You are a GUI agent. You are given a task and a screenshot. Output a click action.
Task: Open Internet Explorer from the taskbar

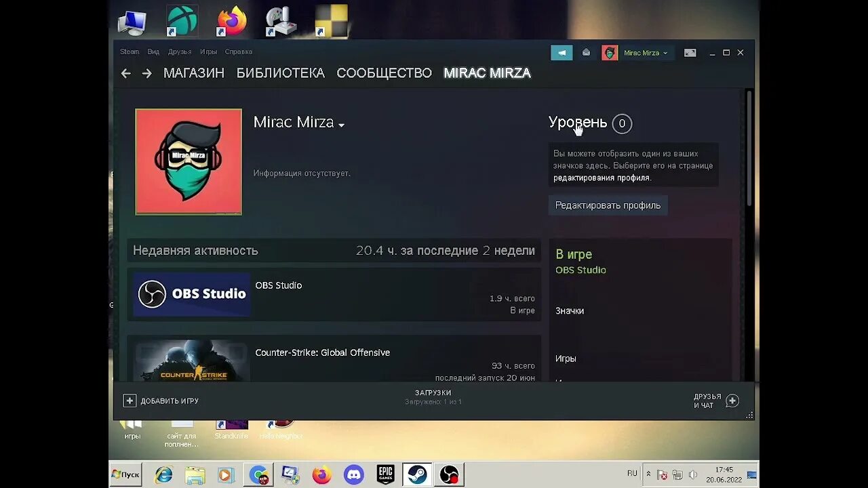[x=163, y=474]
